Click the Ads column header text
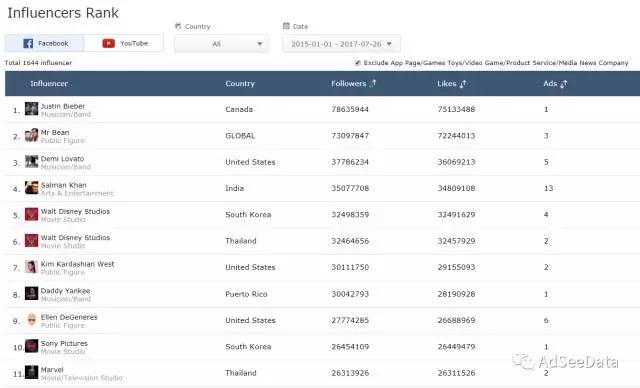This screenshot has width=640, height=388. (x=550, y=84)
